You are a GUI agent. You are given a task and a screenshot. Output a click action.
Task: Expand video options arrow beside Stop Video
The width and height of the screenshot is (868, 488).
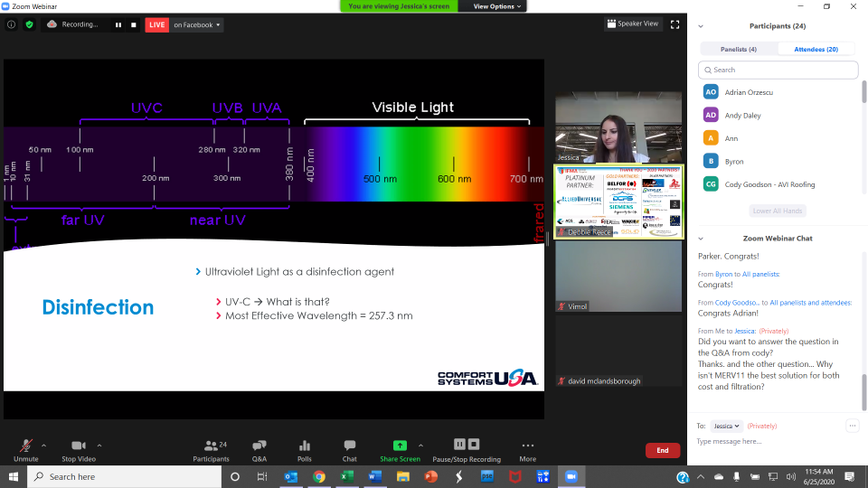click(99, 446)
